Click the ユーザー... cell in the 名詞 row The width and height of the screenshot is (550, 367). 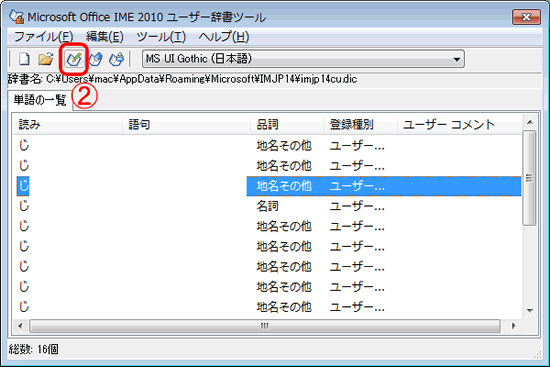point(357,206)
